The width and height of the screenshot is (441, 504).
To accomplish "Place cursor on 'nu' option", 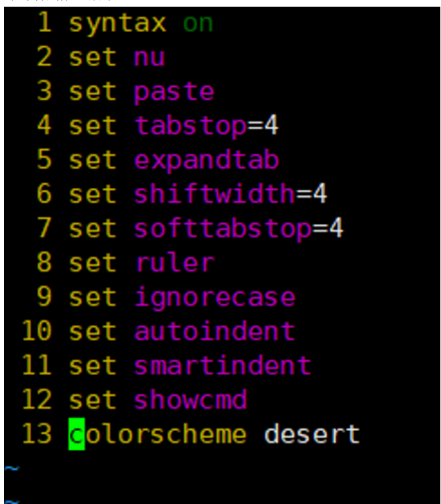I will click(x=150, y=58).
